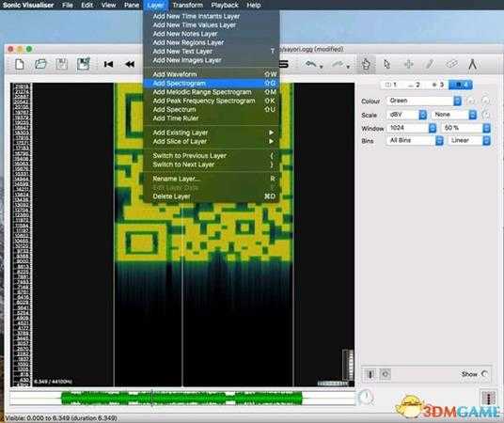Open Add Existing Layer submenu arrow
This screenshot has height=423, width=504.
point(272,133)
